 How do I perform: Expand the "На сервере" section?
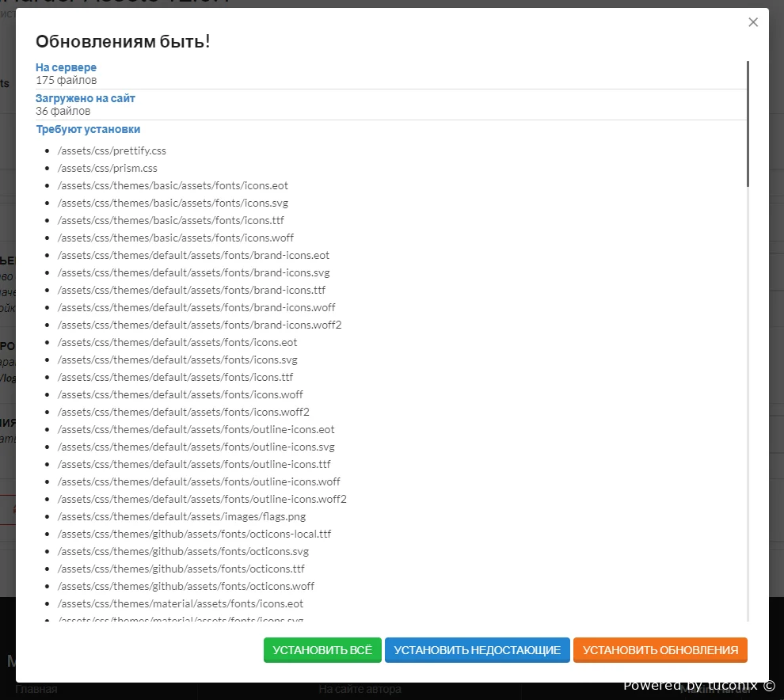click(x=66, y=67)
